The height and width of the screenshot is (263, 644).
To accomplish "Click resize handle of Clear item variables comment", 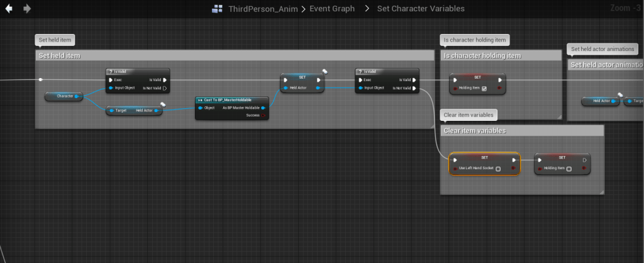I will pyautogui.click(x=600, y=190).
